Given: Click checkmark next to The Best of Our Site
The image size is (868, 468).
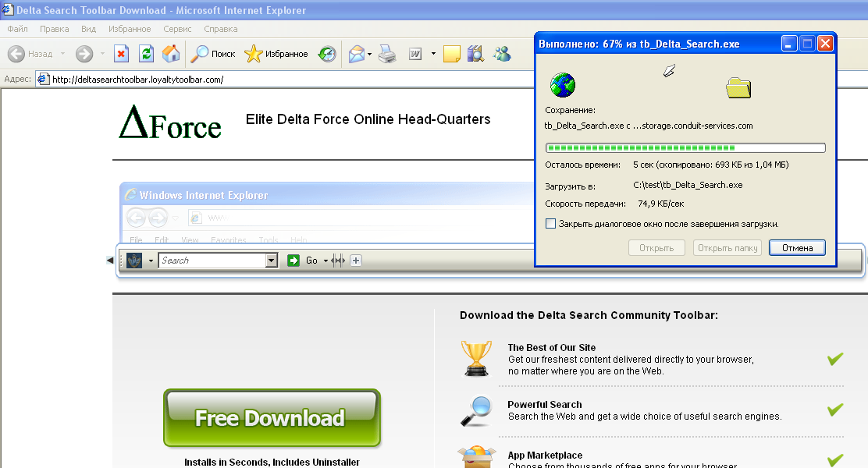Looking at the screenshot, I should (835, 359).
